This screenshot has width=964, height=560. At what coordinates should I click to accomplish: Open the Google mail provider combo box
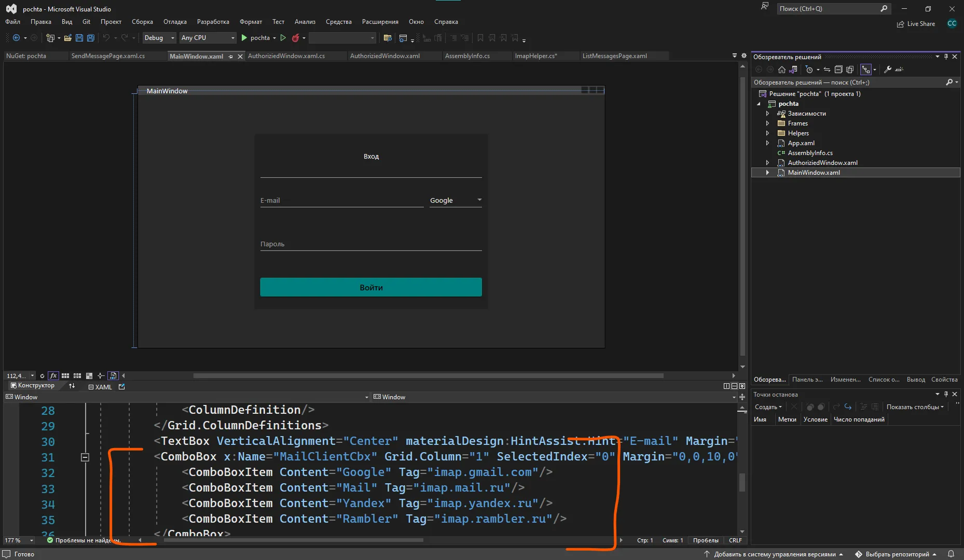pos(456,200)
